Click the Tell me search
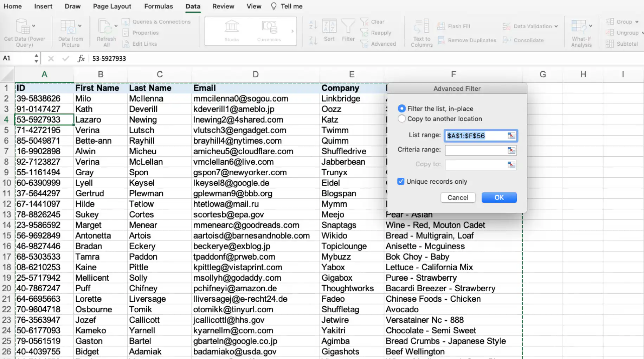This screenshot has width=644, height=359. (286, 6)
